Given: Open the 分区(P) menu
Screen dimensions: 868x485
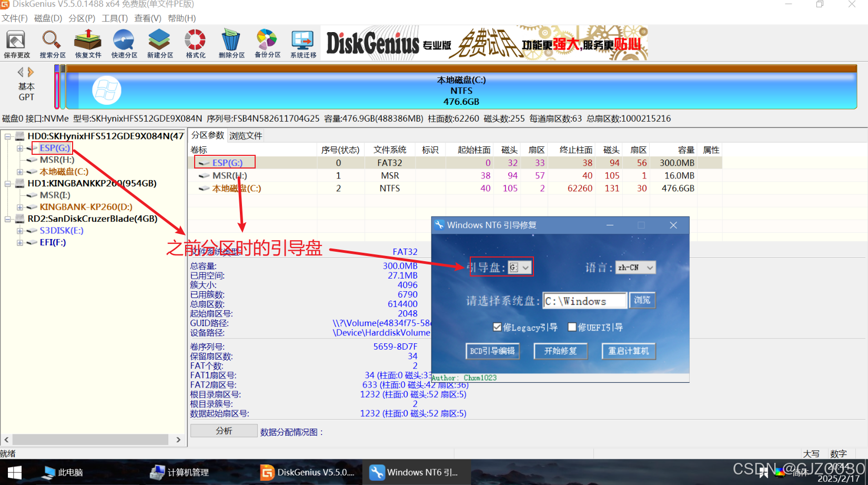Looking at the screenshot, I should tap(82, 18).
